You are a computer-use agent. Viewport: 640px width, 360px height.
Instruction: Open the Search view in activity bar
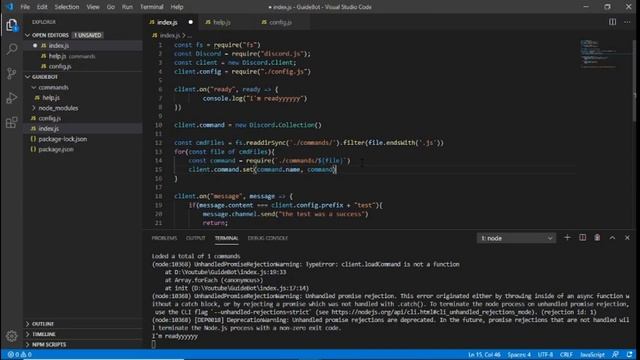pos(11,49)
